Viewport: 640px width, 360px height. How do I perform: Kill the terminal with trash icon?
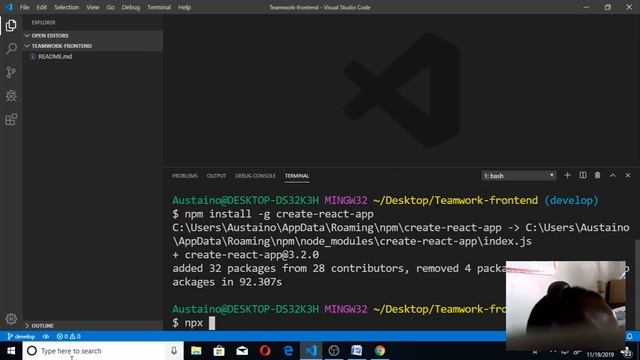click(x=598, y=175)
